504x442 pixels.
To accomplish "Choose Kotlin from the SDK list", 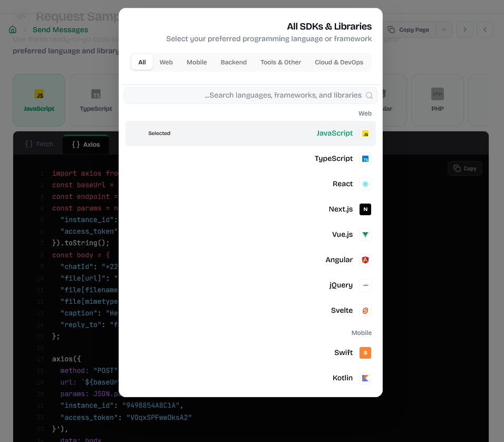I will [250, 378].
